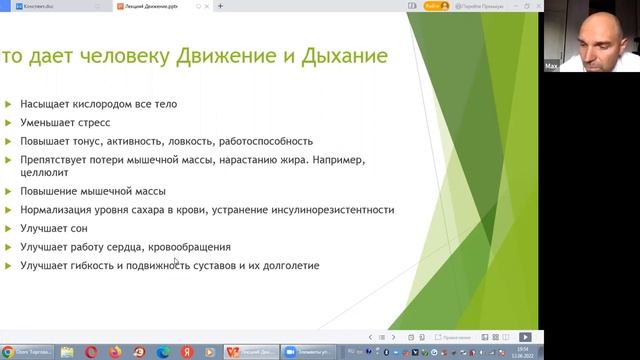The image size is (640, 360).
Task: Open Microsoft Edge in taskbar
Action: pos(163,352)
